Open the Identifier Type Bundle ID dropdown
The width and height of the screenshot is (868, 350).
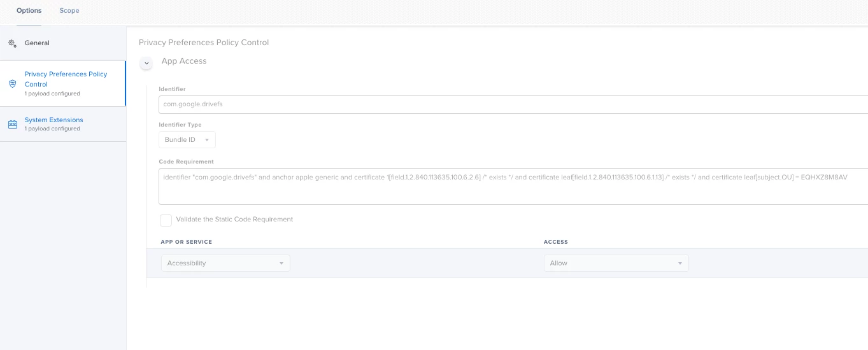pos(187,139)
